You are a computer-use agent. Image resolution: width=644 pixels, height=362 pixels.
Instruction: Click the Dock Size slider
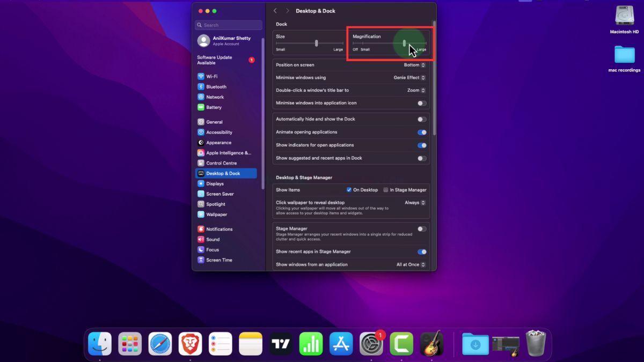310,43
